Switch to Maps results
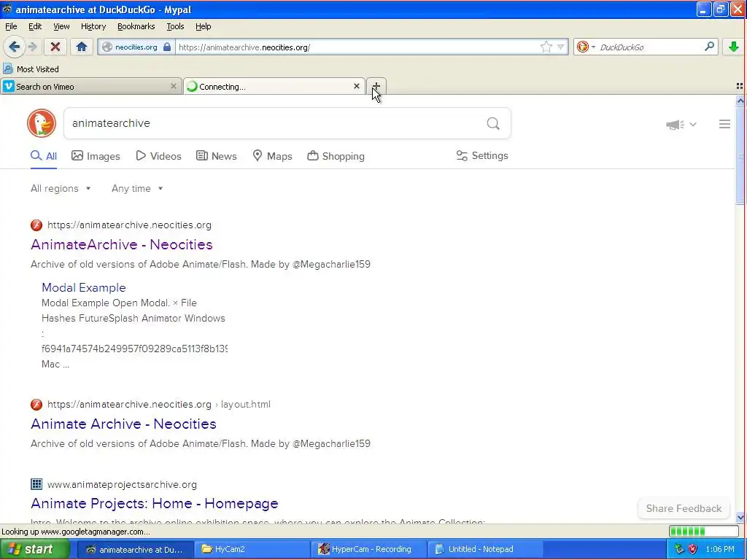 coord(273,156)
